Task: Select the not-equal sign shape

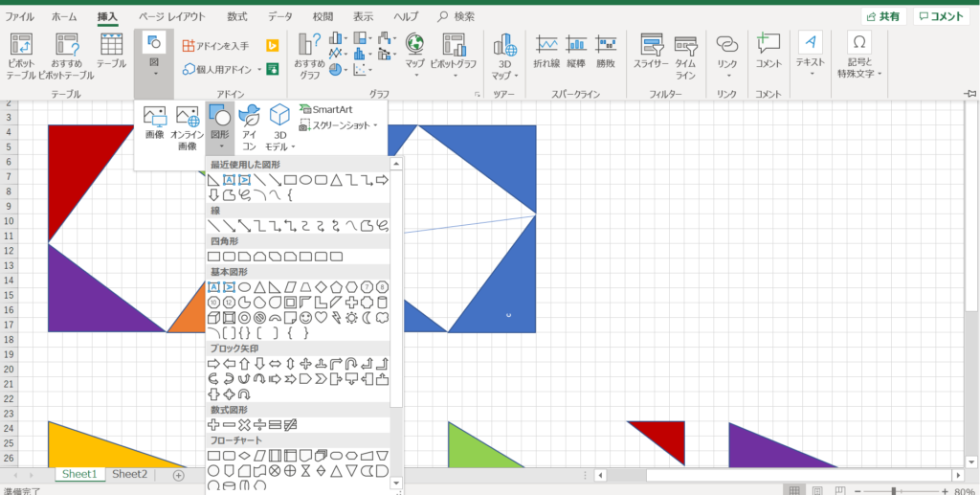Action: click(x=290, y=425)
